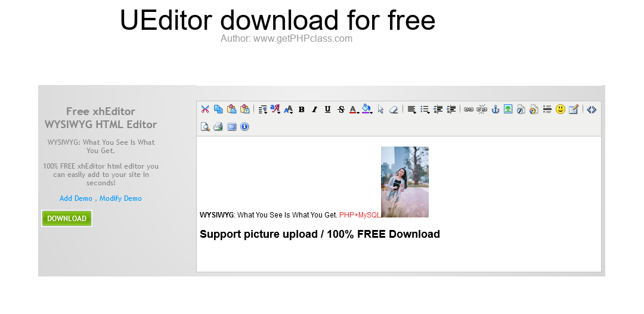Click the author www.getPHPclass.com text
Image resolution: width=644 pixels, height=314 pixels.
[286, 39]
